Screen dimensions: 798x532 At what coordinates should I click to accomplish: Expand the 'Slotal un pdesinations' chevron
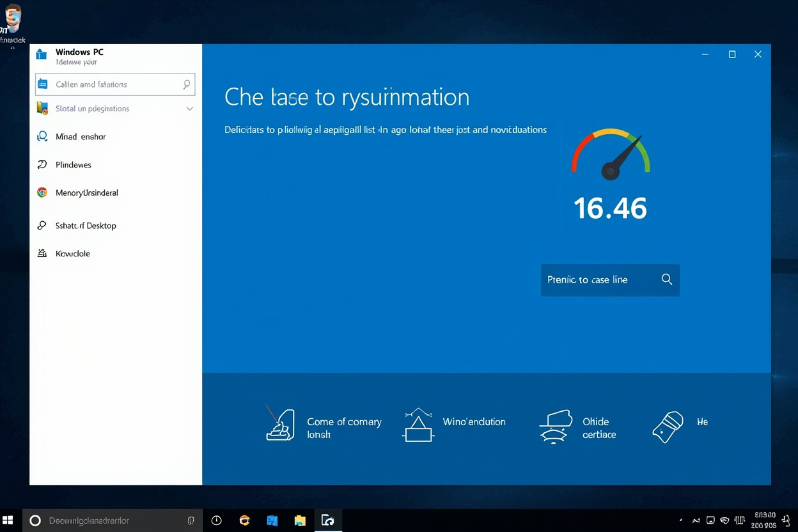tap(189, 109)
